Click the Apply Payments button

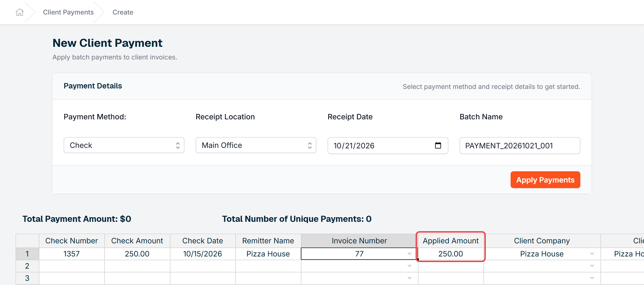coord(545,180)
